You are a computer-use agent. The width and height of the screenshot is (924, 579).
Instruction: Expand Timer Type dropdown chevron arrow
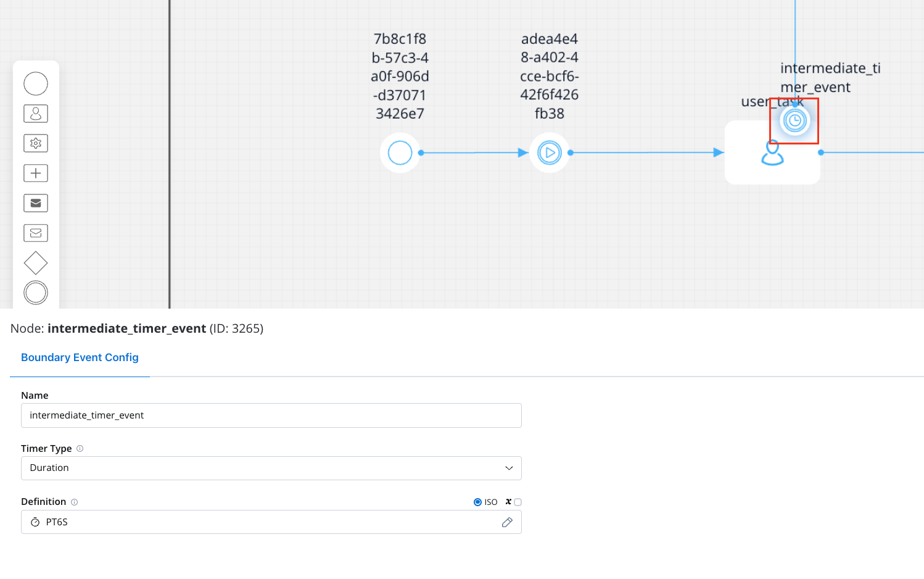tap(509, 468)
